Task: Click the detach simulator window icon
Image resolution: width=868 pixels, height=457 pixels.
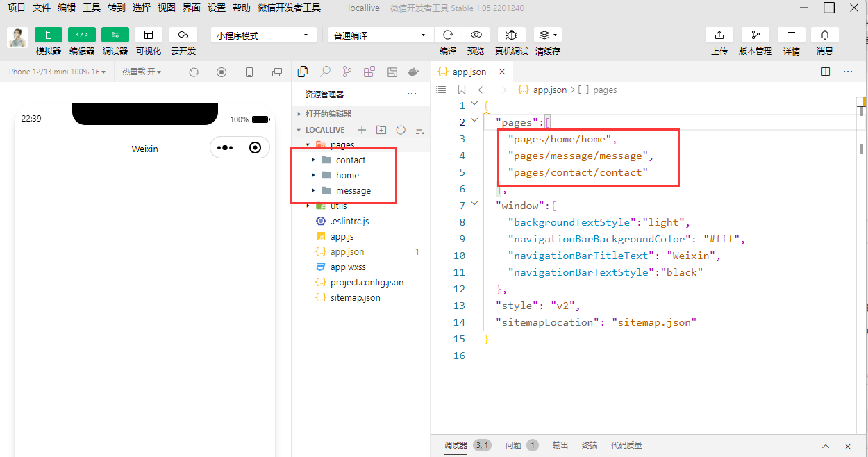Action: tap(277, 72)
